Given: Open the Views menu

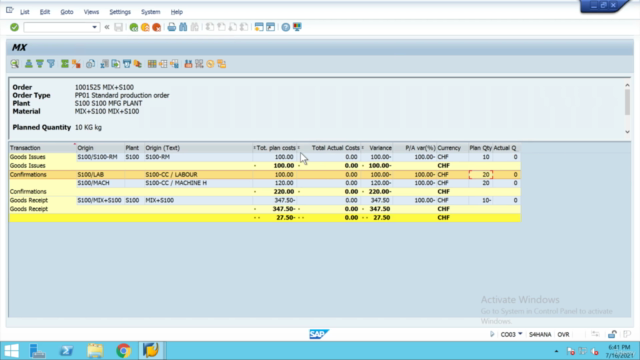Looking at the screenshot, I should point(91,12).
